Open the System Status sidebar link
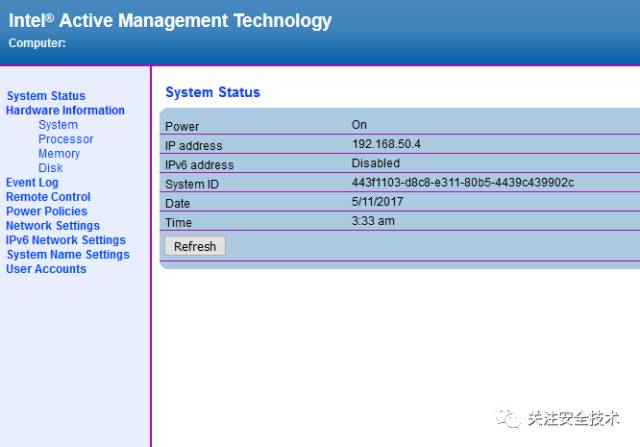This screenshot has height=447, width=640. tap(46, 96)
